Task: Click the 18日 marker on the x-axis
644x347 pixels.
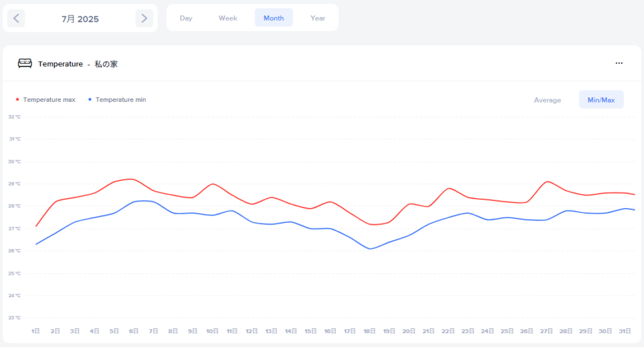Action: (369, 331)
